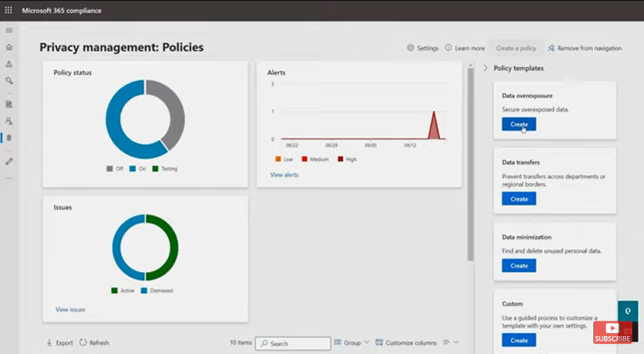Toggle the hamburger navigation menu

9,30
